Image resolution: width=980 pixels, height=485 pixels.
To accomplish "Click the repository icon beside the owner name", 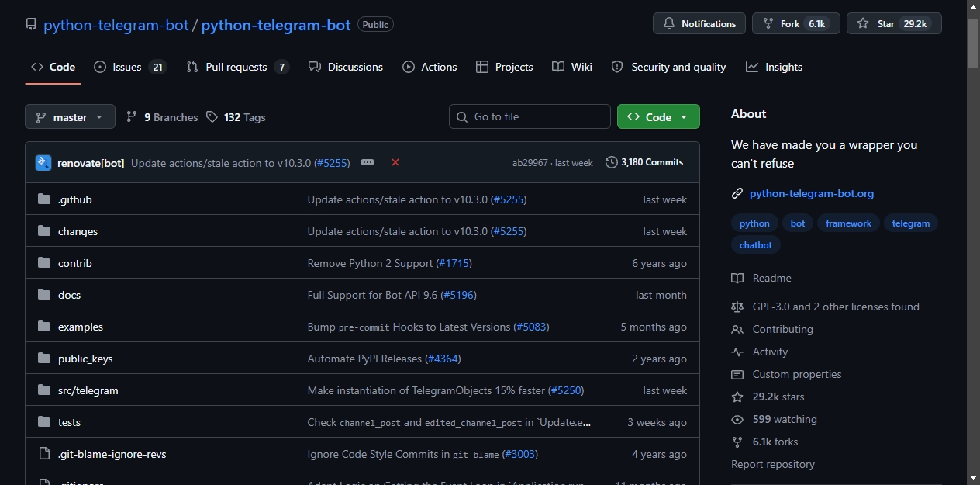I will [31, 25].
